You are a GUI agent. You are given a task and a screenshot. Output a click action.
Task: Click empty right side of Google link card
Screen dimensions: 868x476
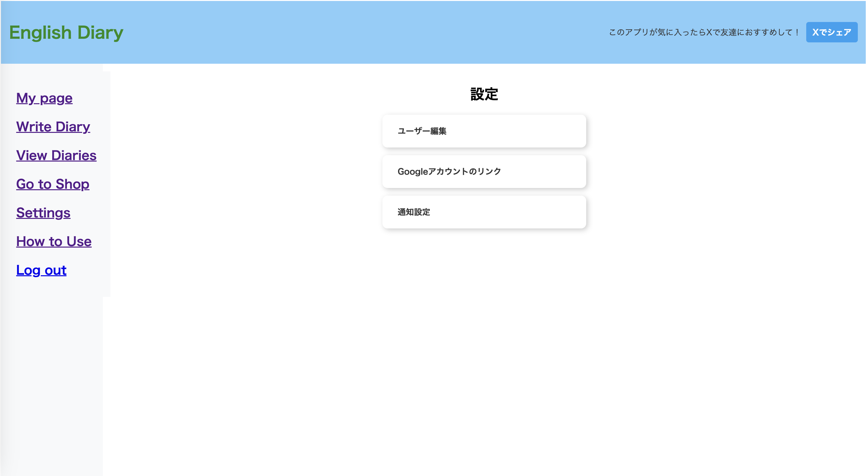pos(552,172)
